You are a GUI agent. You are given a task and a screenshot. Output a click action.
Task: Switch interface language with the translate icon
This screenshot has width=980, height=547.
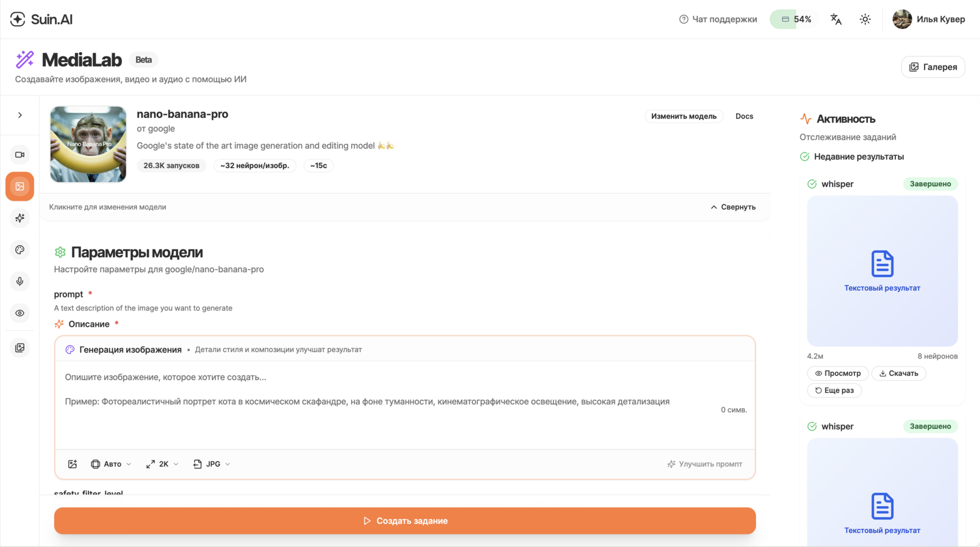pyautogui.click(x=836, y=19)
